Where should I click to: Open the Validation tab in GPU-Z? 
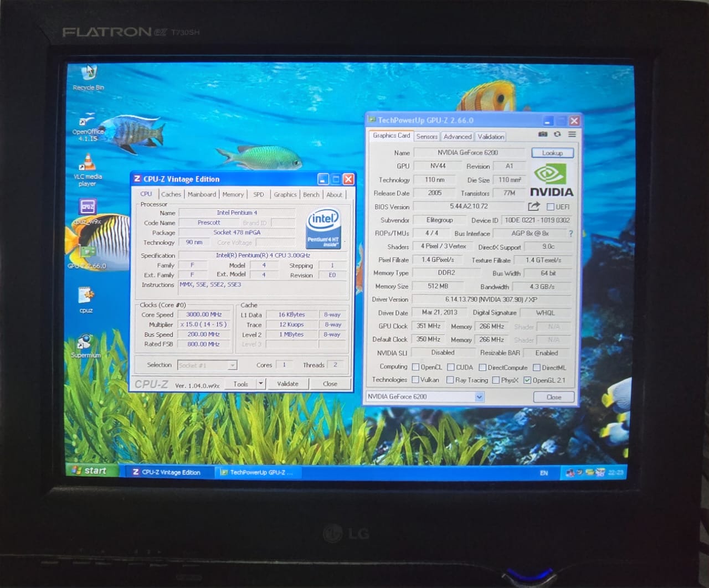click(491, 136)
